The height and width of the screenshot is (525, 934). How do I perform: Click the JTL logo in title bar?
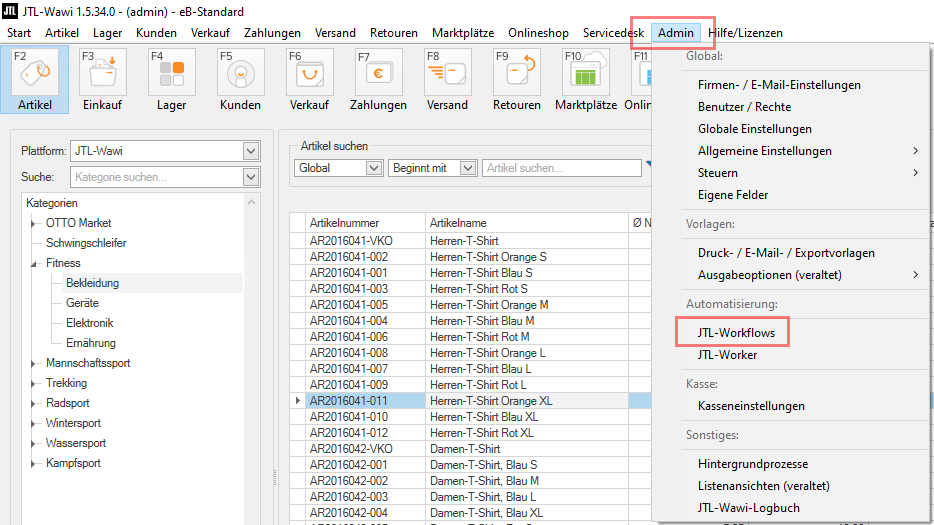coord(10,11)
